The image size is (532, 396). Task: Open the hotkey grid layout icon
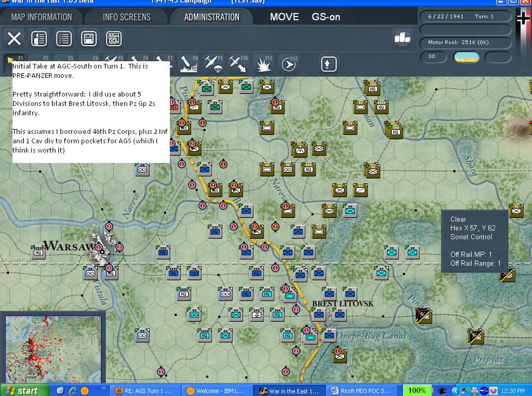point(114,38)
